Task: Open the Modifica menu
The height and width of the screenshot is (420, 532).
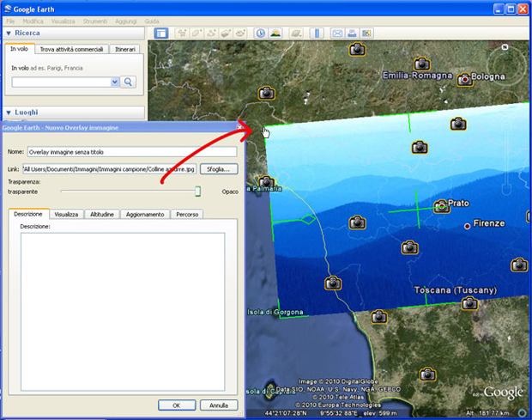Action: [33, 21]
